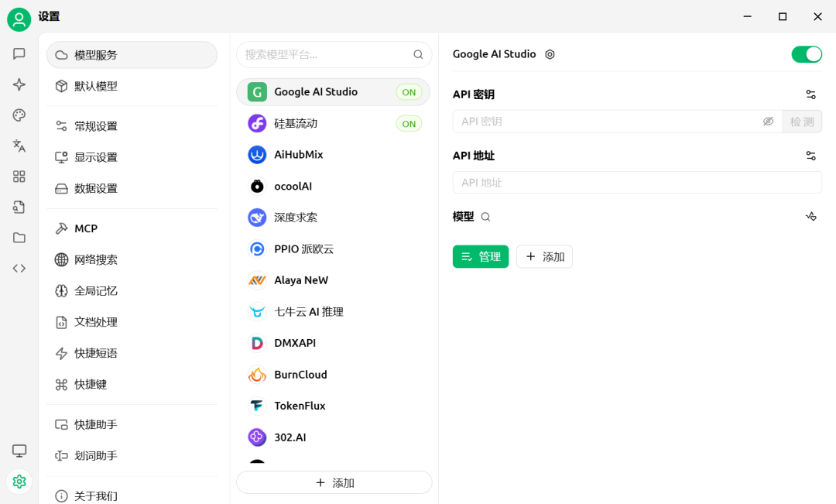The width and height of the screenshot is (836, 504).
Task: Select Alaya NeW provider
Action: [333, 280]
